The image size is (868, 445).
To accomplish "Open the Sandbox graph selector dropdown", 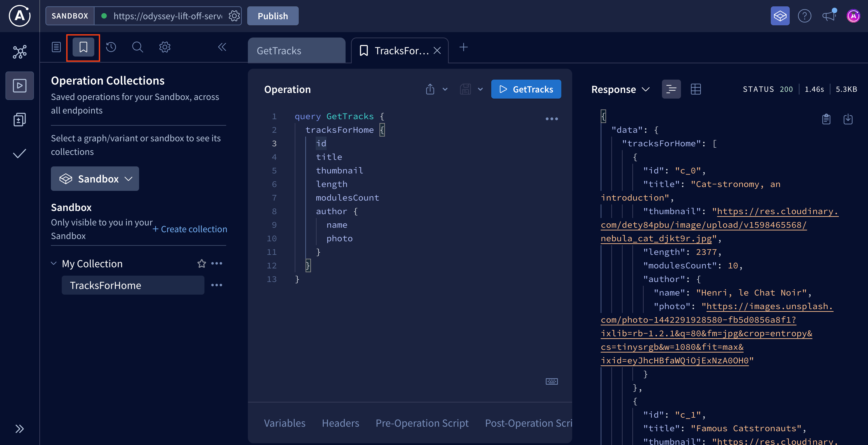I will coord(95,179).
